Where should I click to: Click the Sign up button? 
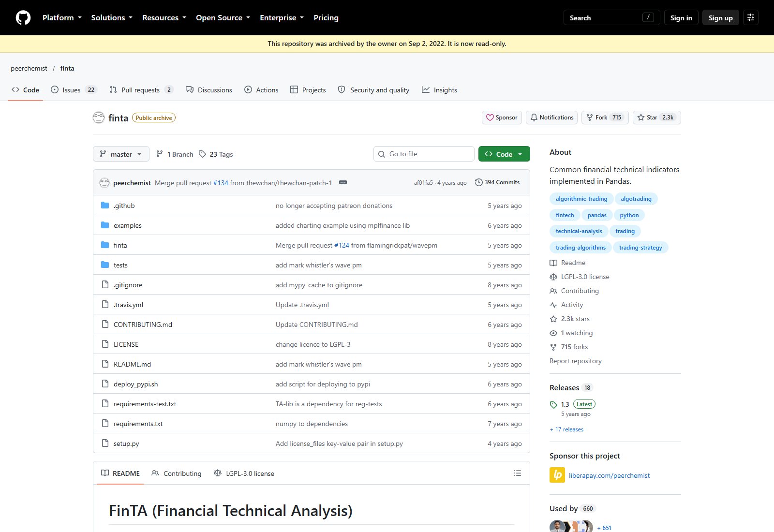(x=721, y=18)
